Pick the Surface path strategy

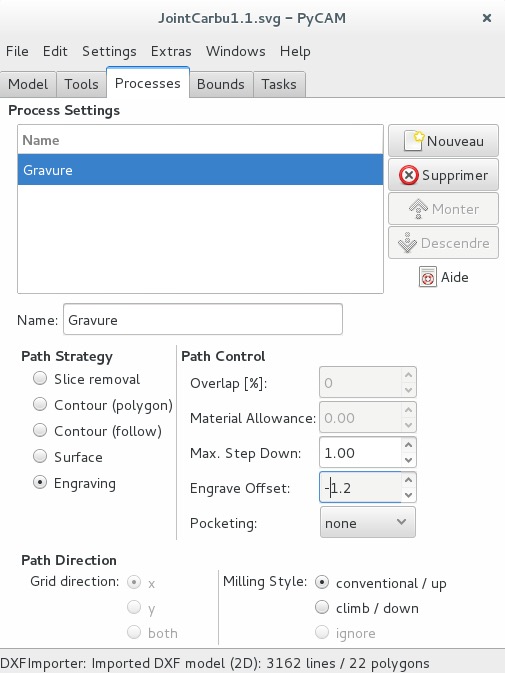coord(40,457)
